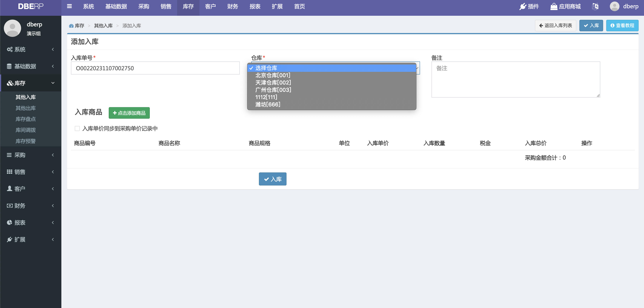
Task: Click the 库存 cubes icon in sidebar
Action: (x=10, y=83)
